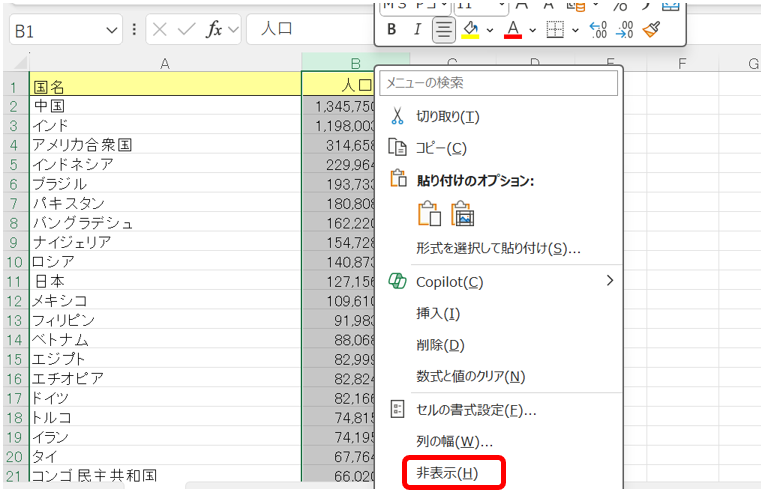Open the fill color dropdown arrow
This screenshot has width=761, height=493.
[x=490, y=30]
